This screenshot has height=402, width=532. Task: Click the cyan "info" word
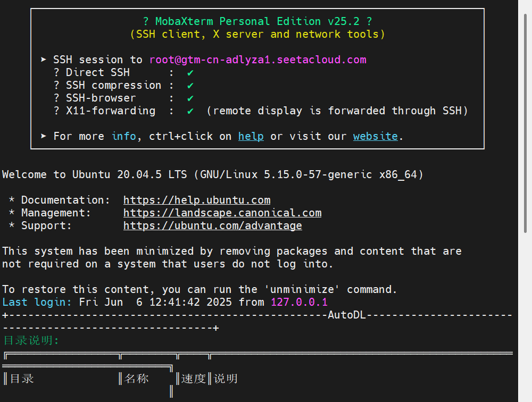point(124,136)
